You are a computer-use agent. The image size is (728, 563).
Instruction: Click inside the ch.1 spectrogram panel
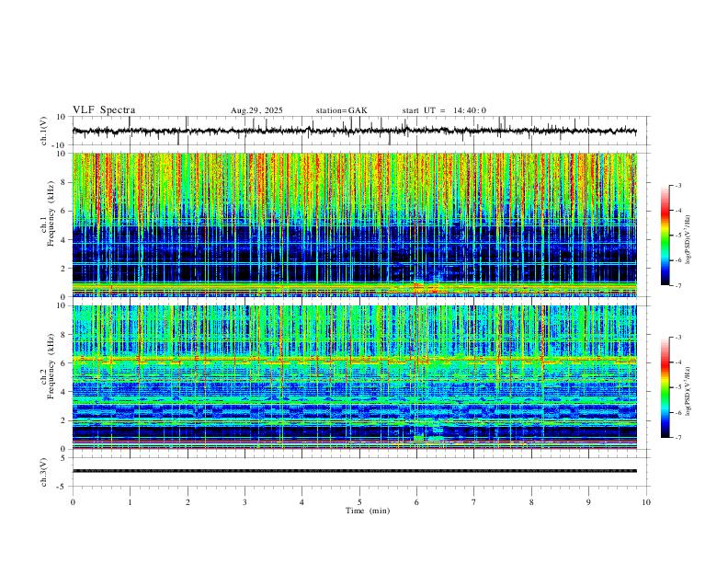point(354,224)
